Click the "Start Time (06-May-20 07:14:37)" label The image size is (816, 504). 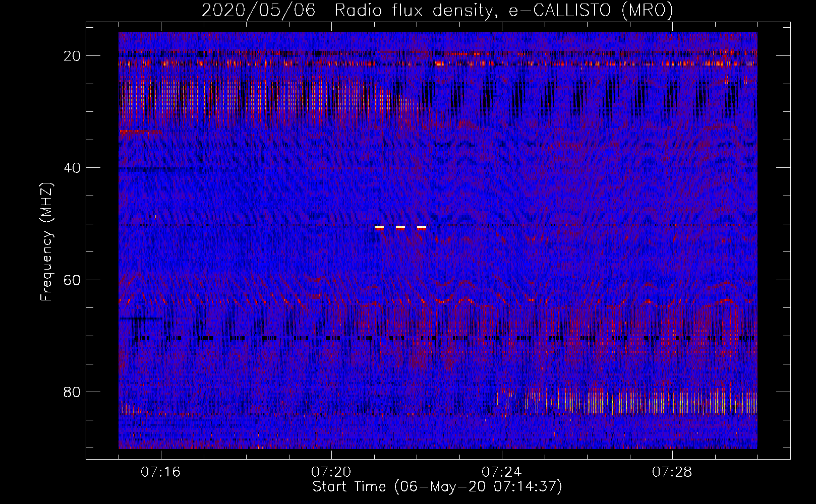(x=437, y=487)
